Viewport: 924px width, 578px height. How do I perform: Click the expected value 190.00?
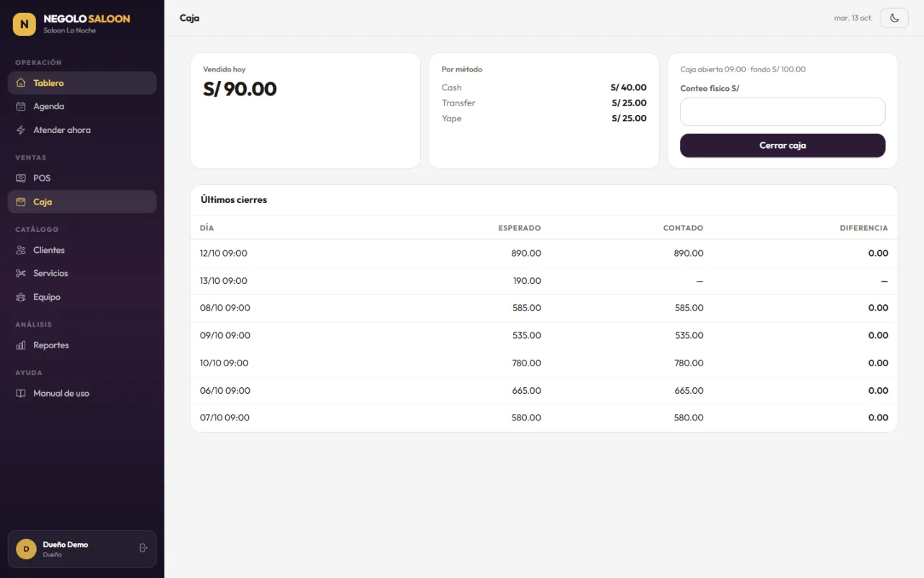[527, 281]
